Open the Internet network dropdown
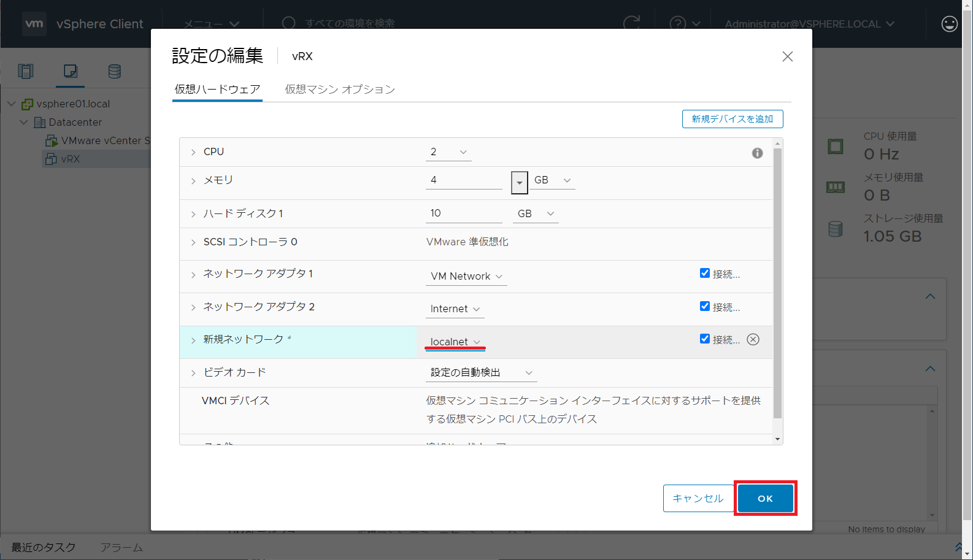Screen dimensions: 973x560 click(455, 309)
